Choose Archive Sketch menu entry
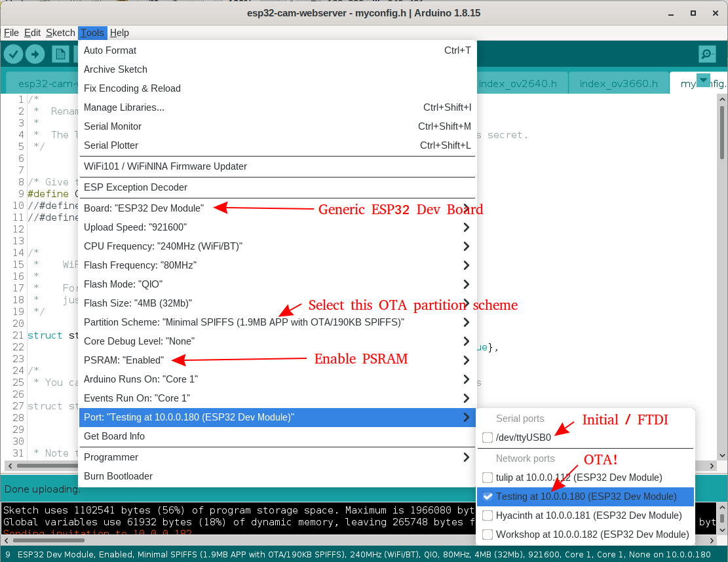 277,69
